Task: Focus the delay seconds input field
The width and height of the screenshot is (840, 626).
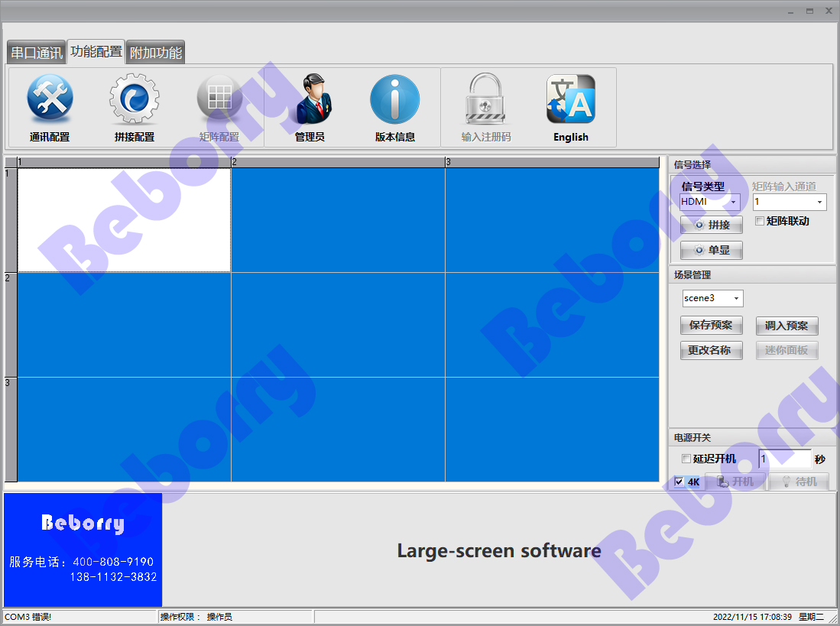Action: 785,459
